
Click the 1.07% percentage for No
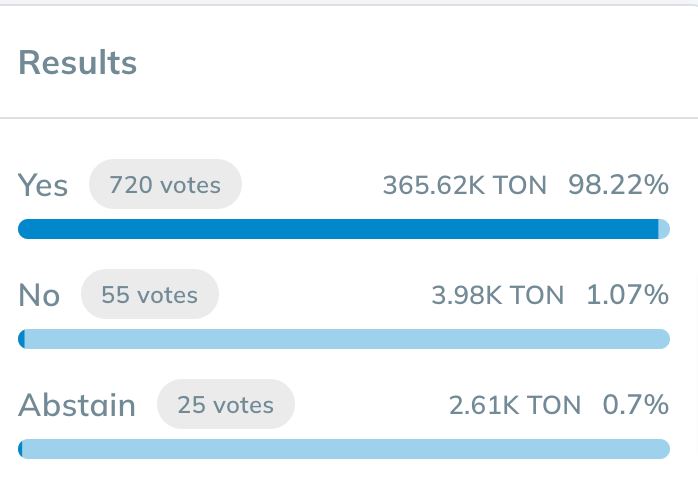pos(627,295)
